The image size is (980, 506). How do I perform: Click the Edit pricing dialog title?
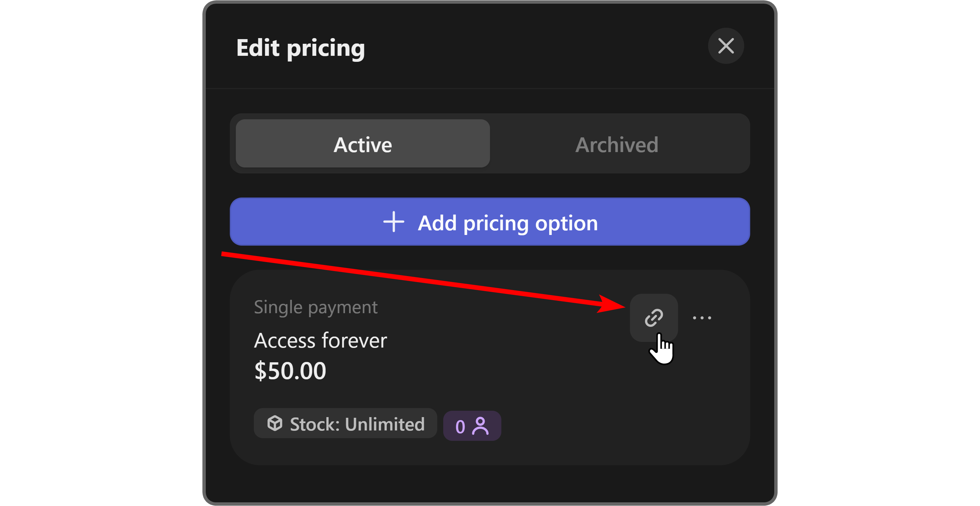click(x=300, y=47)
